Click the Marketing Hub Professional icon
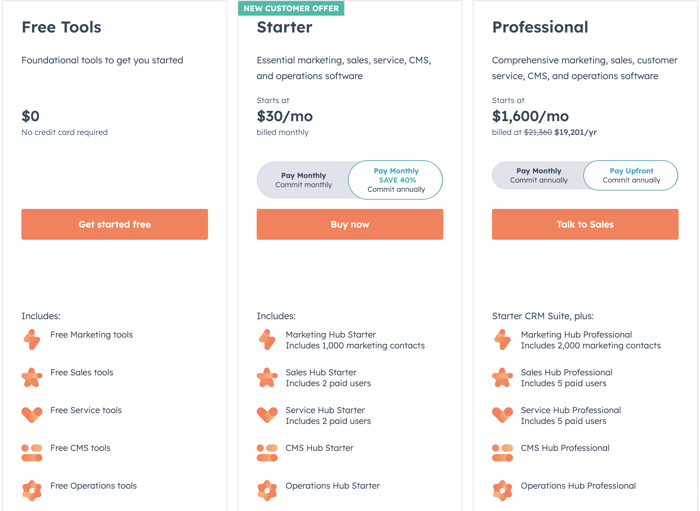Screen dimensions: 700x511 502,340
